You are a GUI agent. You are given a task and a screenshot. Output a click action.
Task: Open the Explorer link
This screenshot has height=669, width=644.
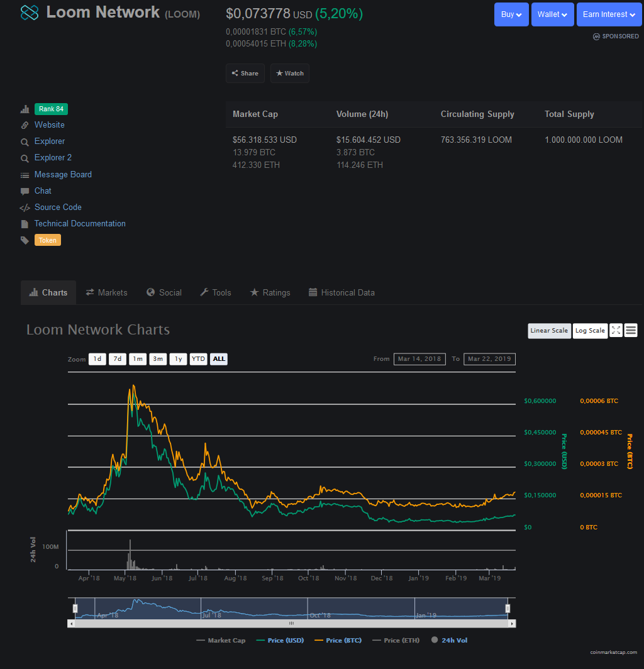(50, 141)
